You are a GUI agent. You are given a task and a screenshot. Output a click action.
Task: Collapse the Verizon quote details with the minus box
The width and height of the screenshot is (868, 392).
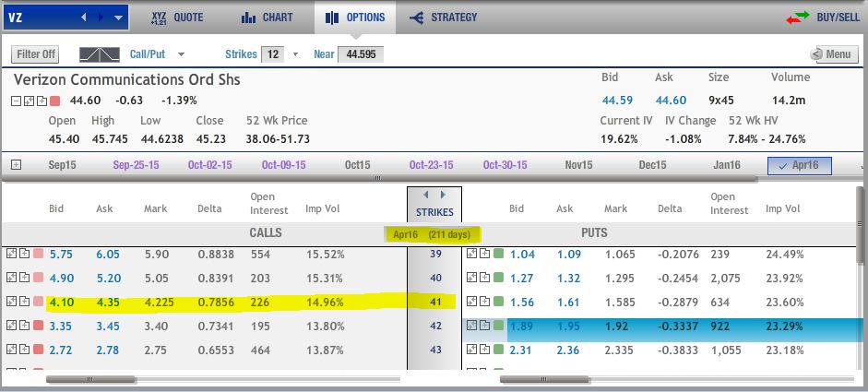[x=17, y=101]
